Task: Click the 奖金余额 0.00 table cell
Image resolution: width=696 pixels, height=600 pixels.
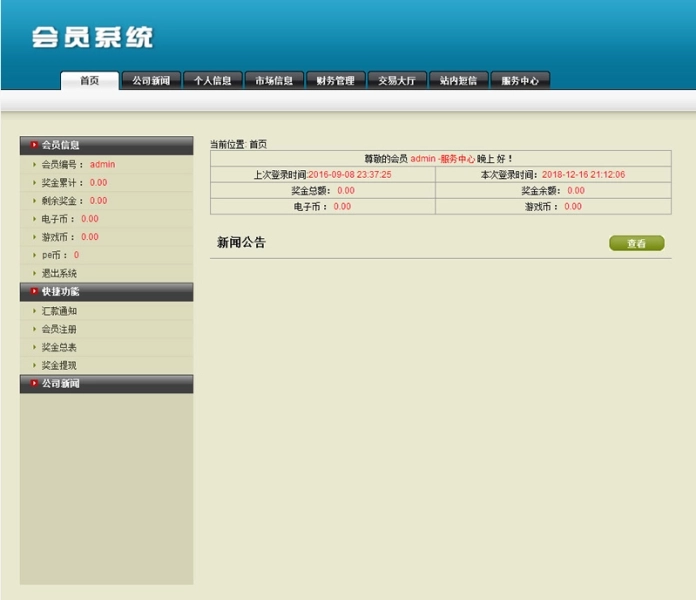Action: pyautogui.click(x=554, y=190)
